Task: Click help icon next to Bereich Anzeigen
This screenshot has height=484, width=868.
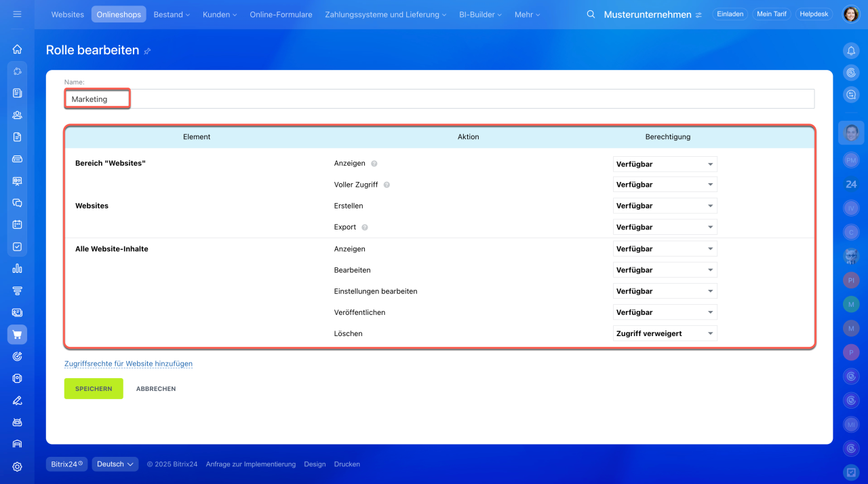Action: pyautogui.click(x=374, y=164)
